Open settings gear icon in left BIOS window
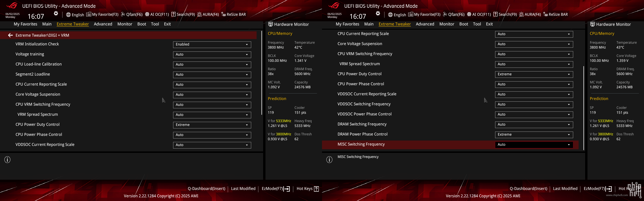Image resolution: width=644 pixels, height=201 pixels. [56, 13]
